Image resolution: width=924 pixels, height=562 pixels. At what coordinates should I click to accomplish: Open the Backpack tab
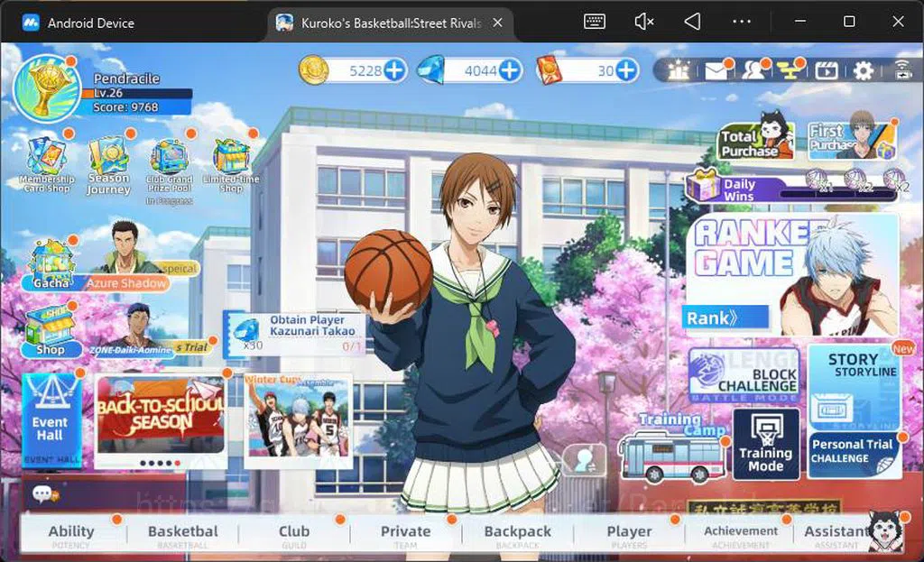pyautogui.click(x=517, y=535)
